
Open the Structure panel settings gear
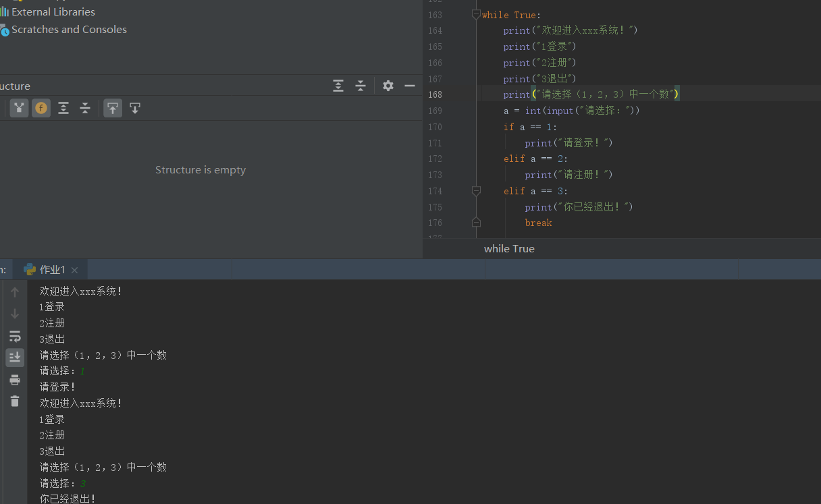(x=388, y=86)
